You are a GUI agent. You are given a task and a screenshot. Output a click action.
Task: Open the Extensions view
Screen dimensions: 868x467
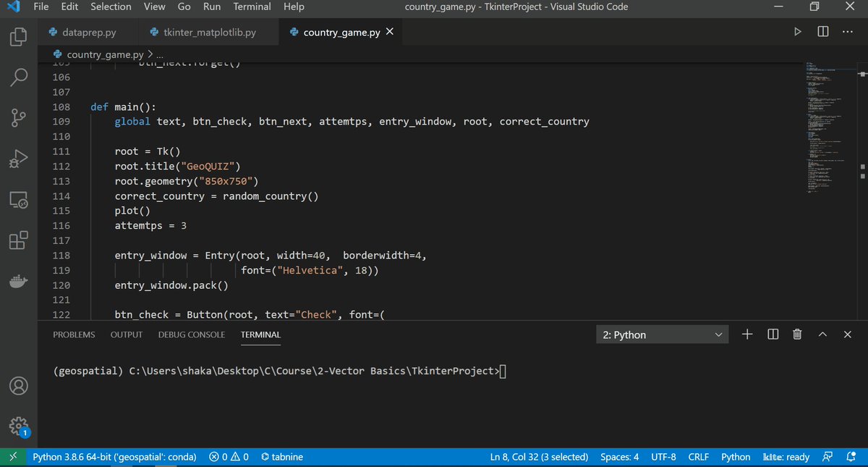(x=18, y=240)
